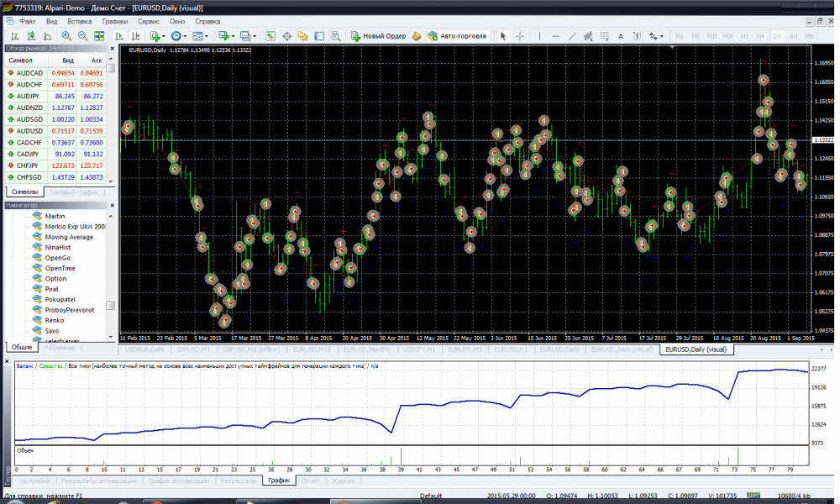Select the text label 'A' tool

point(621,36)
